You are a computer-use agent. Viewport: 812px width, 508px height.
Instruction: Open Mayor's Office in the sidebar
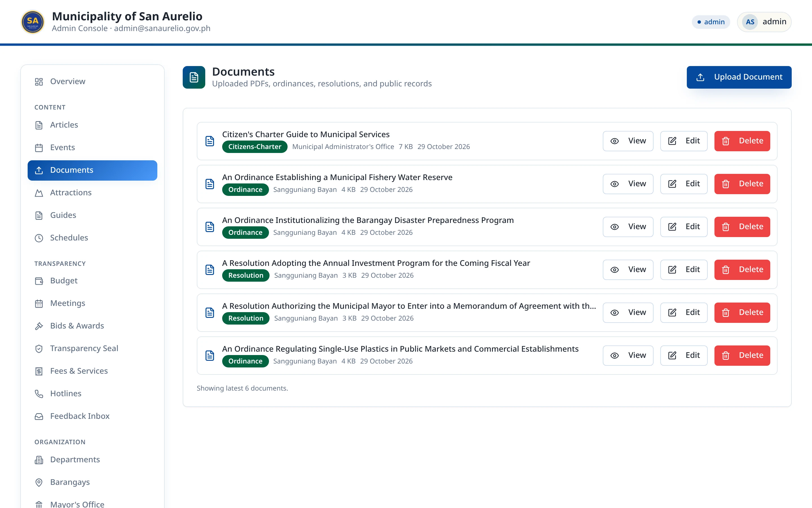click(92, 504)
